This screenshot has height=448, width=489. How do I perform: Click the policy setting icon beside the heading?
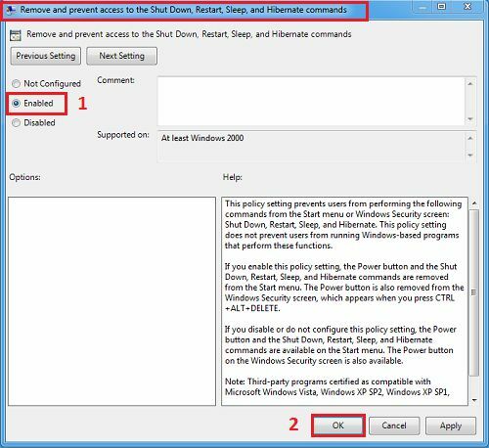click(x=16, y=35)
